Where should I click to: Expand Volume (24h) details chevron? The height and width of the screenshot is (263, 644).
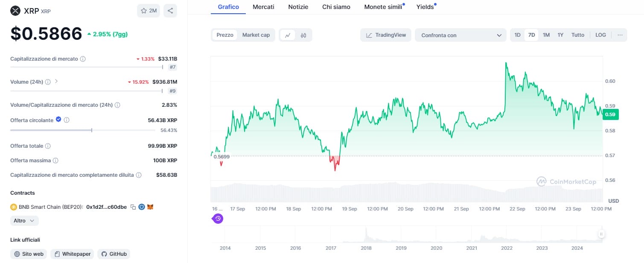click(x=56, y=81)
